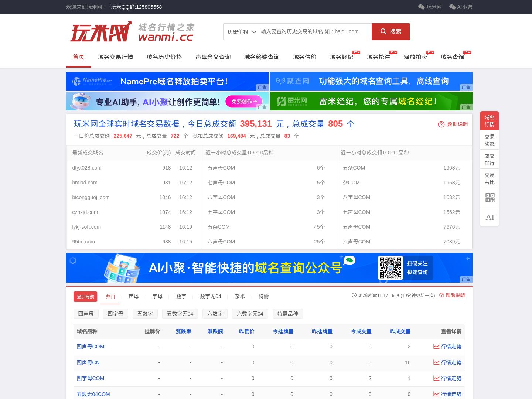Screen dimensions: 532x399
Task: Switch to the 声母 category tab
Action: click(x=134, y=296)
